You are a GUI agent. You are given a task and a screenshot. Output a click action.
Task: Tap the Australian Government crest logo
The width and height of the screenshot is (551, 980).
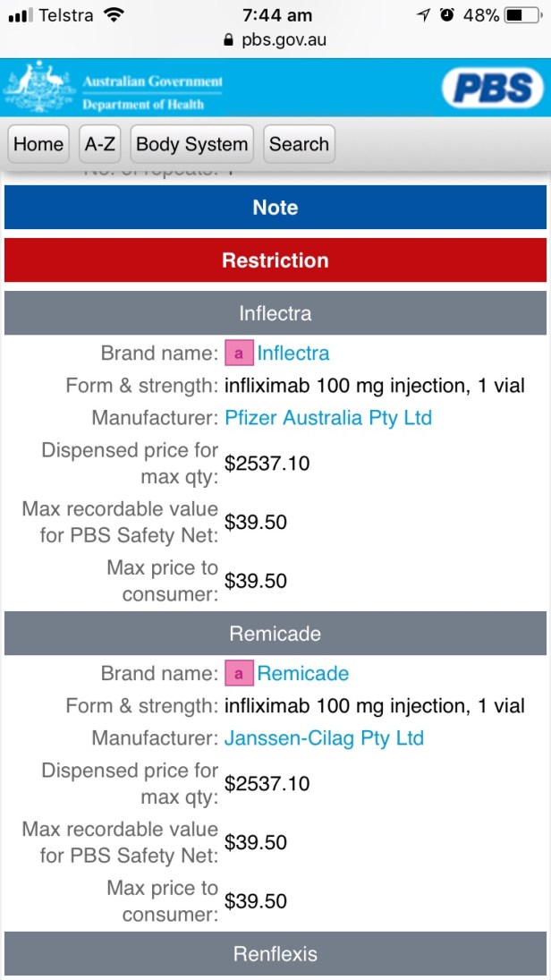pos(39,88)
